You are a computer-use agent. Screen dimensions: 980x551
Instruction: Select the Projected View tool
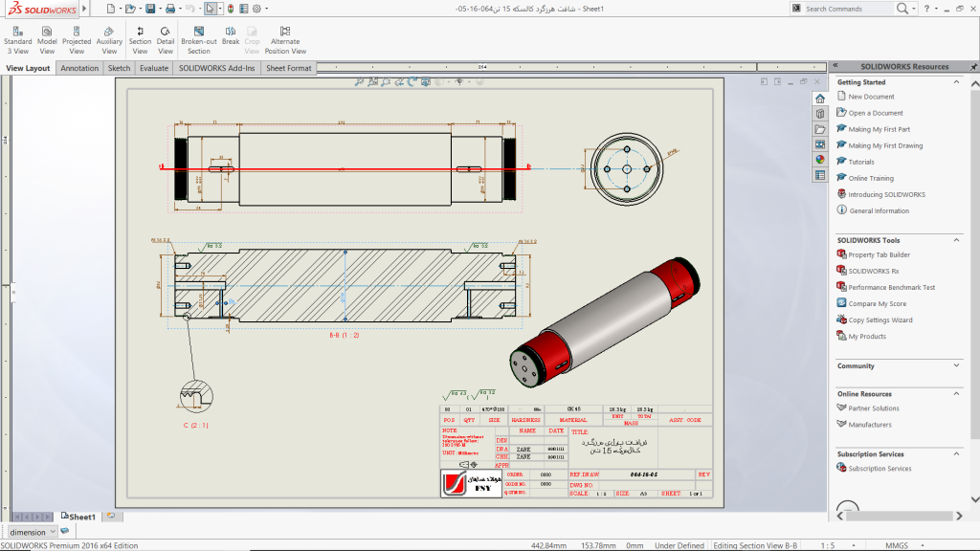(77, 39)
